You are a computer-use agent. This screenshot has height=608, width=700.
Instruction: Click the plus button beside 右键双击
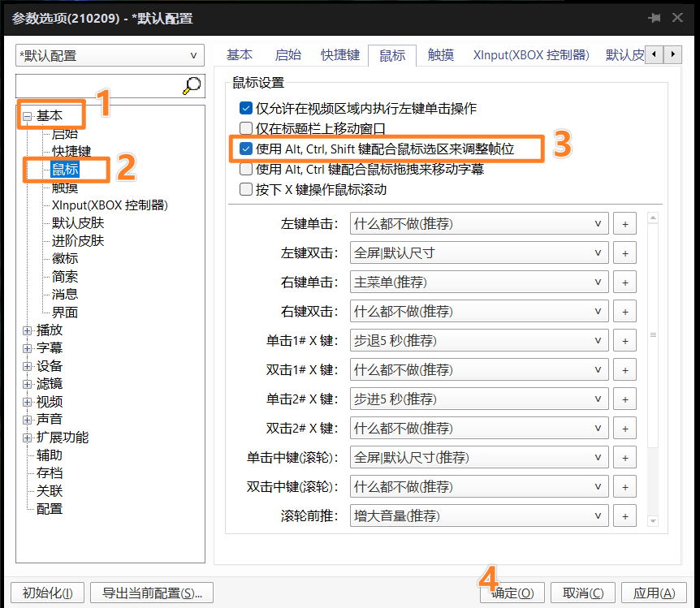click(x=624, y=312)
